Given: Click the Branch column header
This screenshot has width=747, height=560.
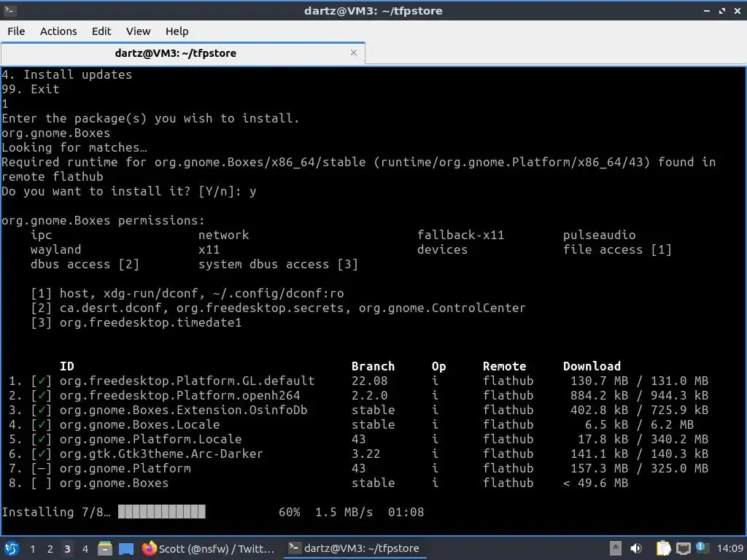Looking at the screenshot, I should (x=373, y=366).
